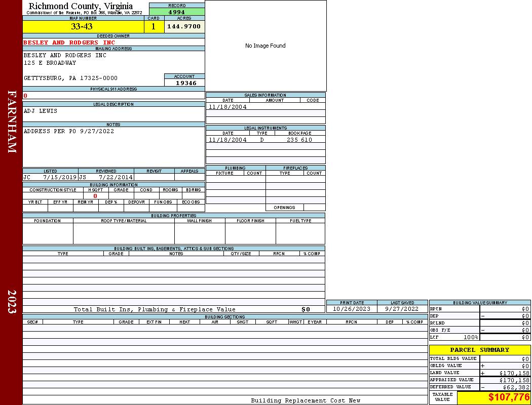The image size is (532, 405).
Task: Click the yellow Parcel Summary header
Action: 479,350
